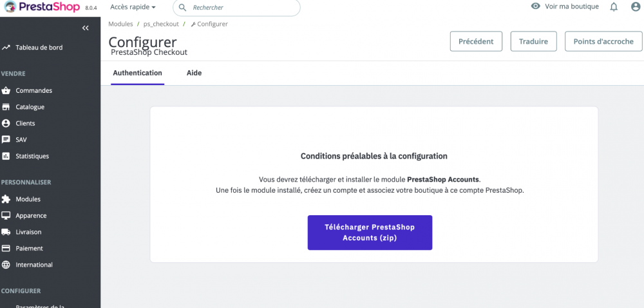This screenshot has width=644, height=308.
Task: Select the Authentication tab
Action: pos(137,73)
